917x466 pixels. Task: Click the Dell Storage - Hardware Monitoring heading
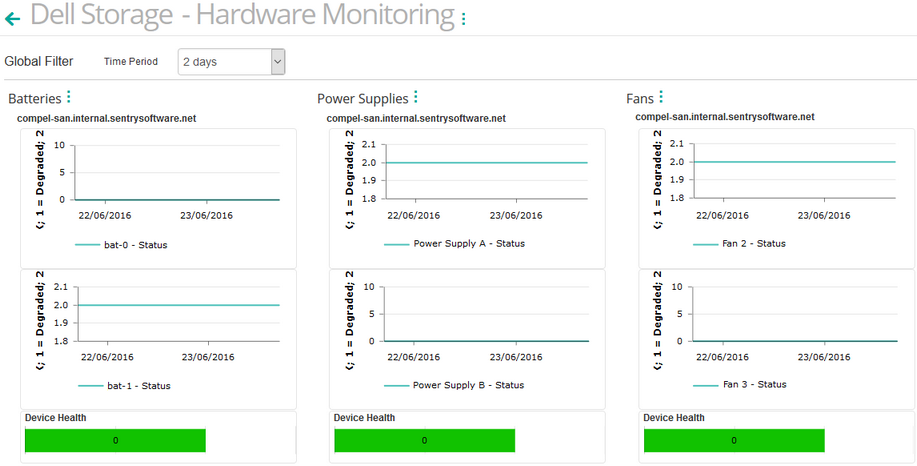pos(242,15)
